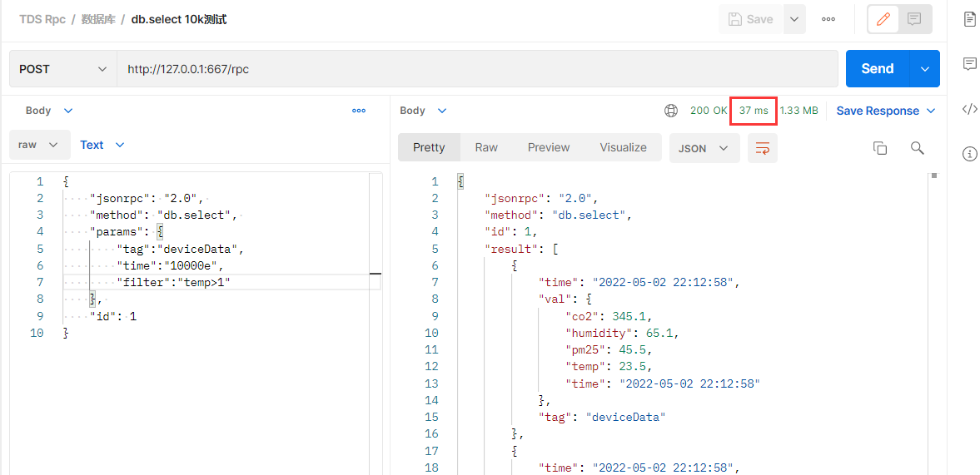Screen dimensions: 980x475
Task: Switch to comment mode icon
Action: (x=914, y=19)
